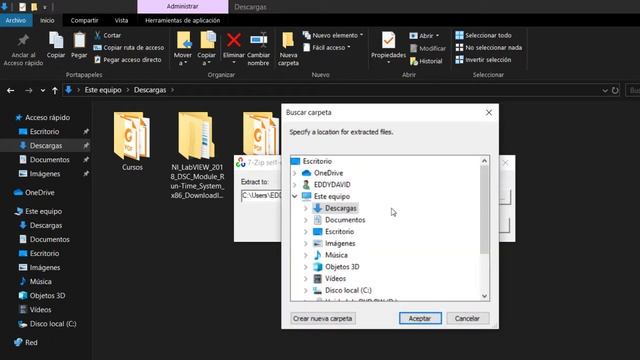Go back with the left arrow

11,90
